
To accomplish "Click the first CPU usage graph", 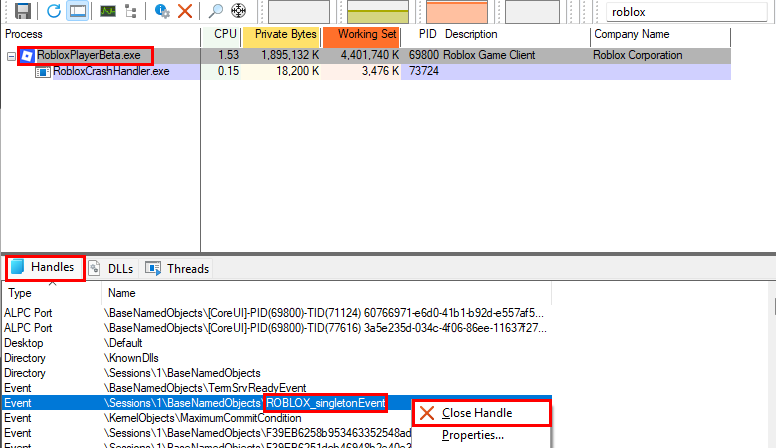I will (298, 12).
